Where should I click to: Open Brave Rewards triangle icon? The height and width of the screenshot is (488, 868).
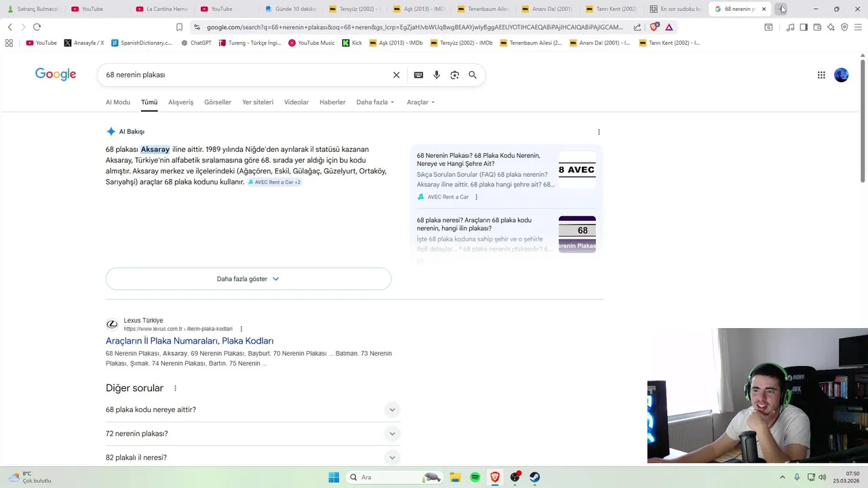point(669,27)
